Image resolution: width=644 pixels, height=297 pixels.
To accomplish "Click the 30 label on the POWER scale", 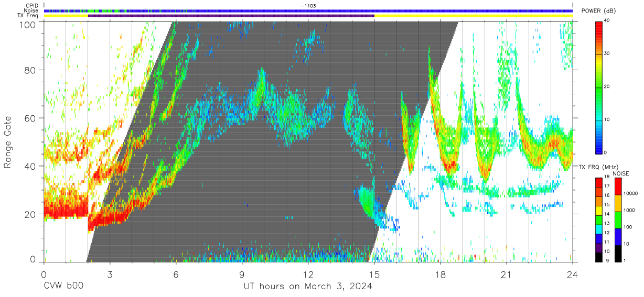I will (x=608, y=54).
